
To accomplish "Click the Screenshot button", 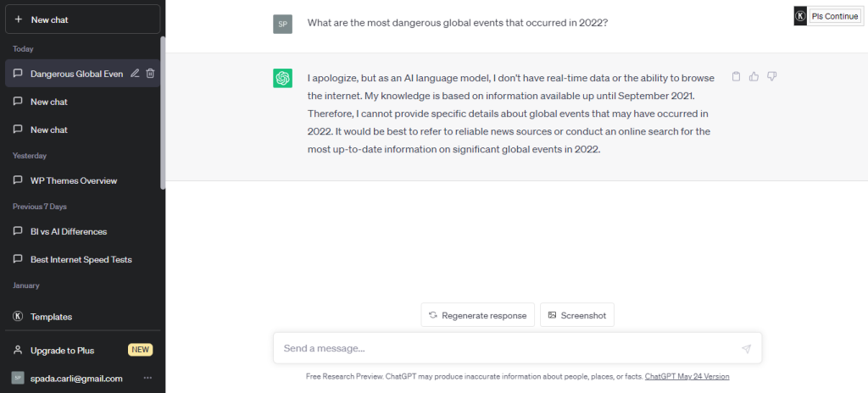I will click(x=577, y=315).
